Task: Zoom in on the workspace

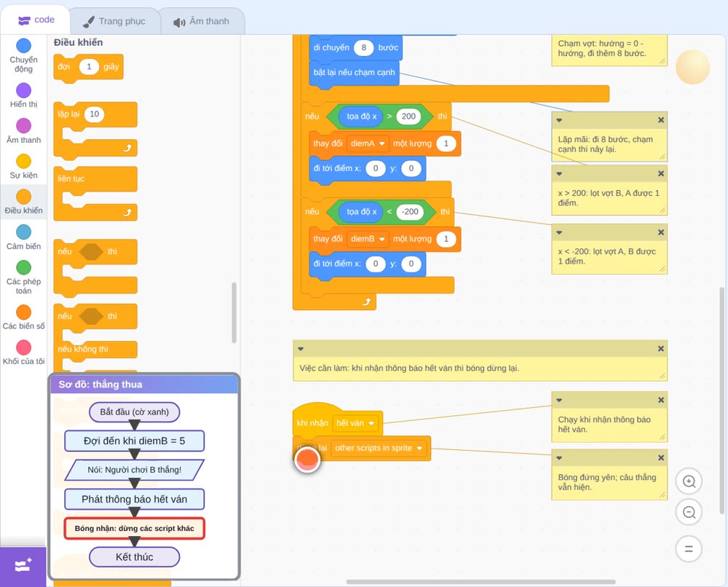Action: pos(689,481)
